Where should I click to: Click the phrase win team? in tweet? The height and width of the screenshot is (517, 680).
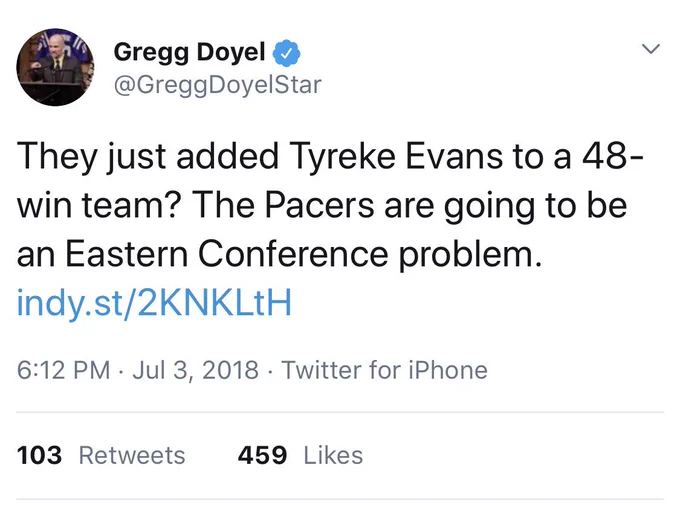click(98, 205)
